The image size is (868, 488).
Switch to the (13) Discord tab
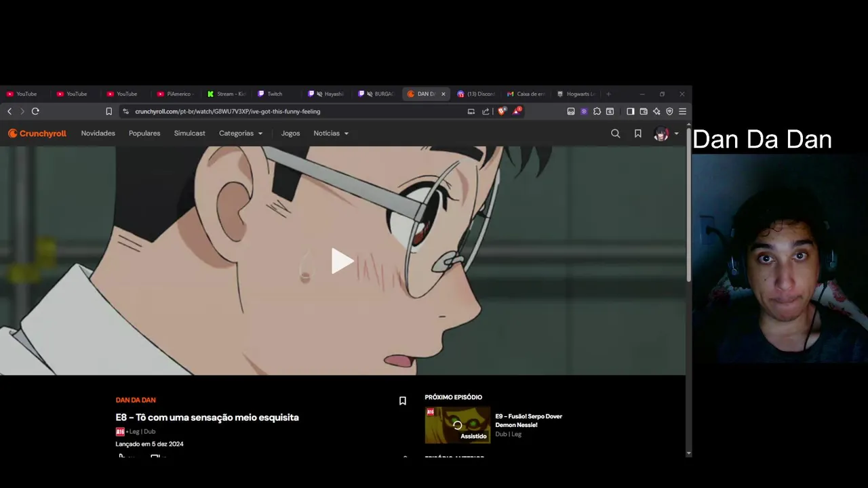pyautogui.click(x=477, y=94)
